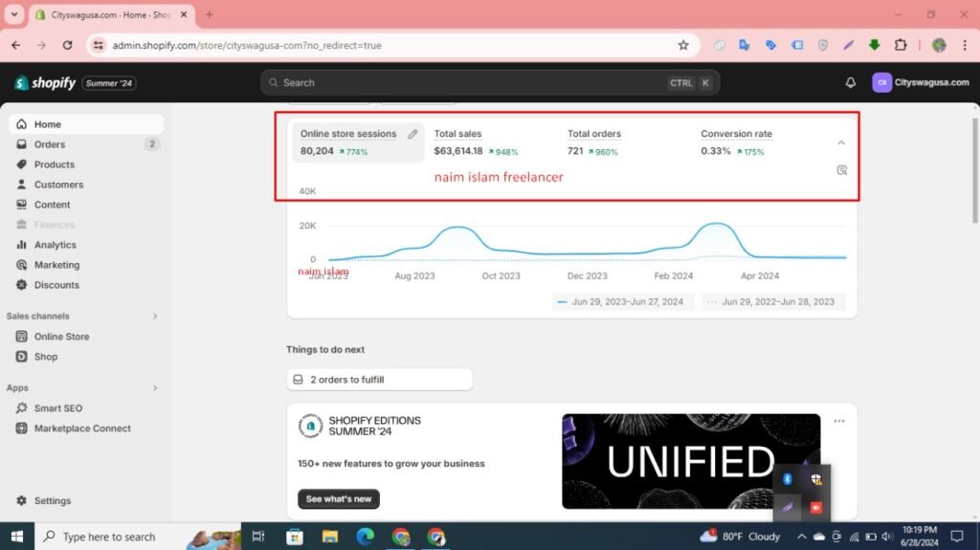Screen dimensions: 980x550
Task: Click the pencil edit icon on sessions card
Action: (412, 134)
